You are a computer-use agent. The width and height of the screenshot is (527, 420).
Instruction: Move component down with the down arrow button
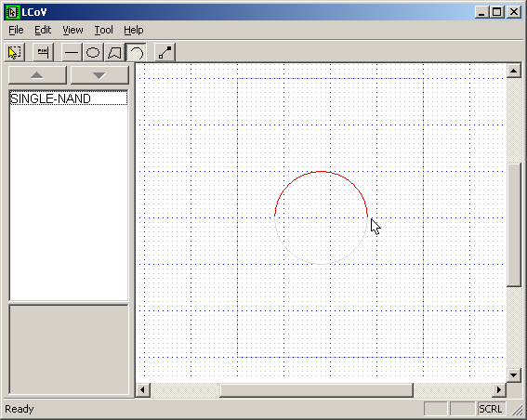pos(99,75)
